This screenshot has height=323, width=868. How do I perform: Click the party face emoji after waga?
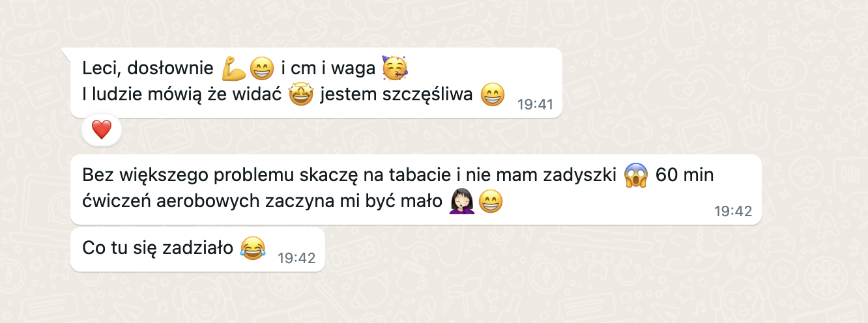point(396,67)
